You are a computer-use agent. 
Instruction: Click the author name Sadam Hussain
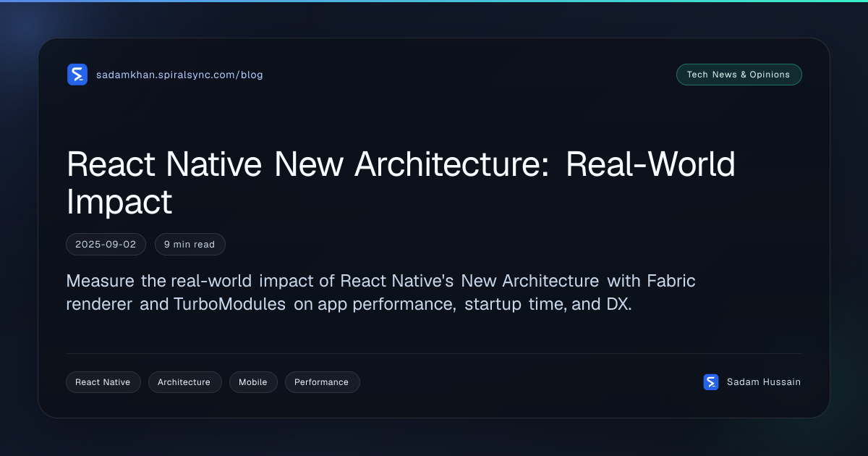click(x=764, y=382)
